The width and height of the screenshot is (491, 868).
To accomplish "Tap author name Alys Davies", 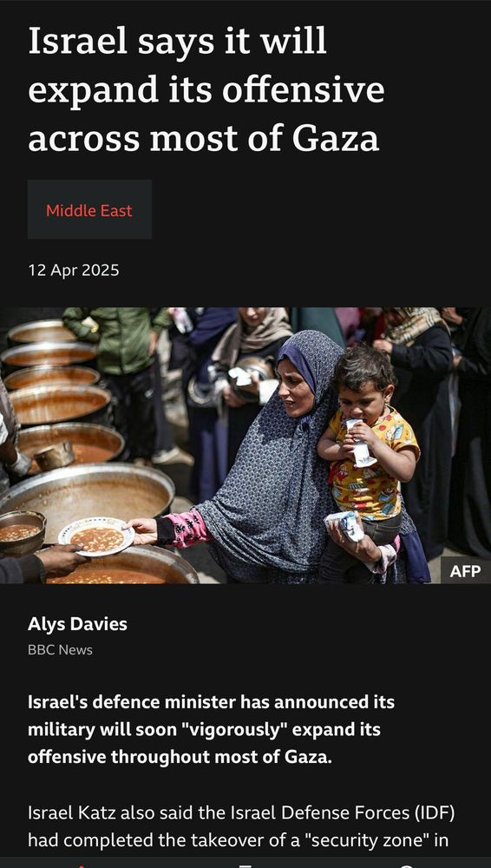I will (x=77, y=624).
